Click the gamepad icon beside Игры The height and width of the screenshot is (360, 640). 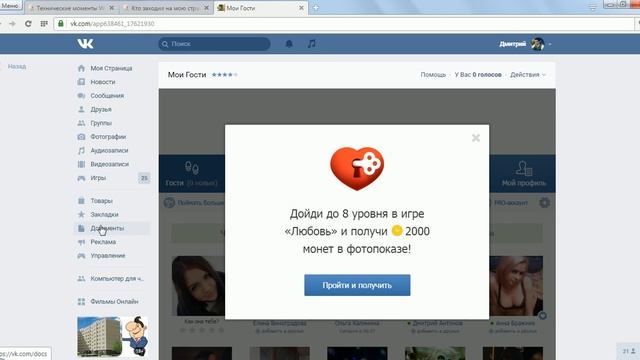pos(81,178)
